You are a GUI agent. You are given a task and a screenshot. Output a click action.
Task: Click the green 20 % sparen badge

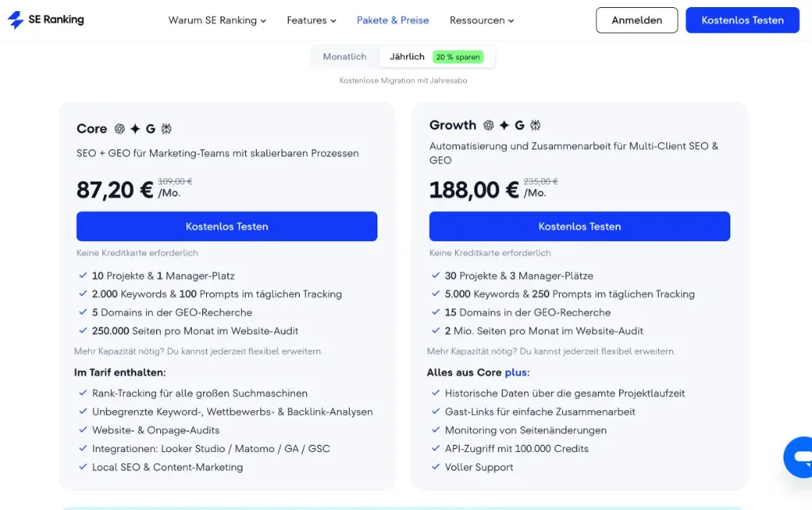pyautogui.click(x=458, y=57)
